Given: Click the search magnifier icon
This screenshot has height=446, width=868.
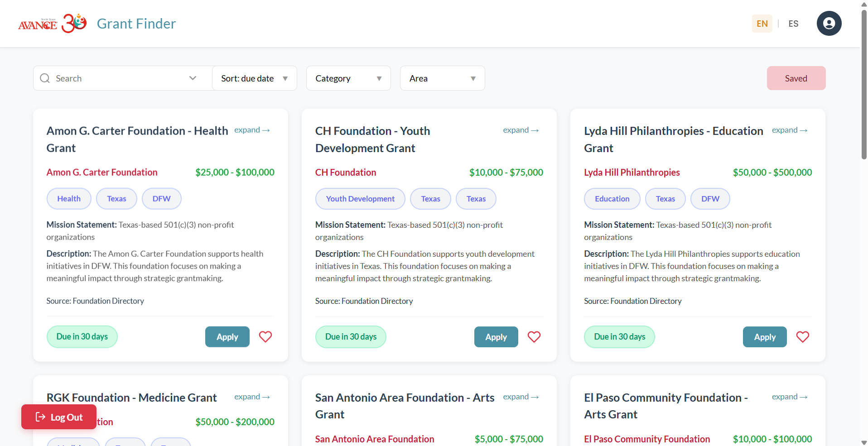Looking at the screenshot, I should click(44, 78).
